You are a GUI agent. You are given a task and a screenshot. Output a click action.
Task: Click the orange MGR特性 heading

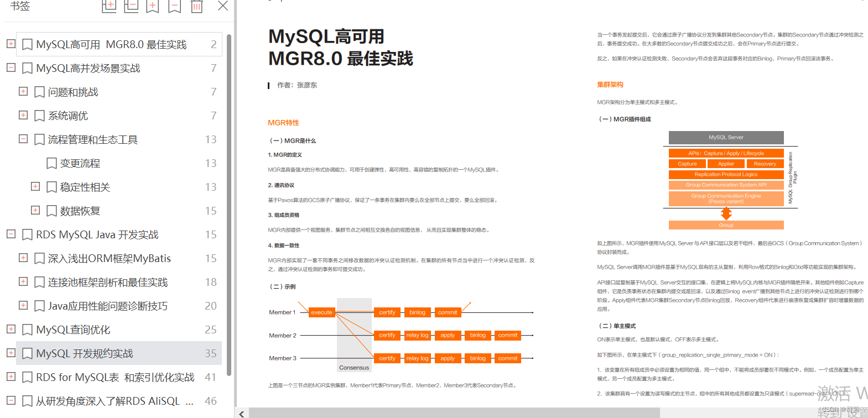283,123
